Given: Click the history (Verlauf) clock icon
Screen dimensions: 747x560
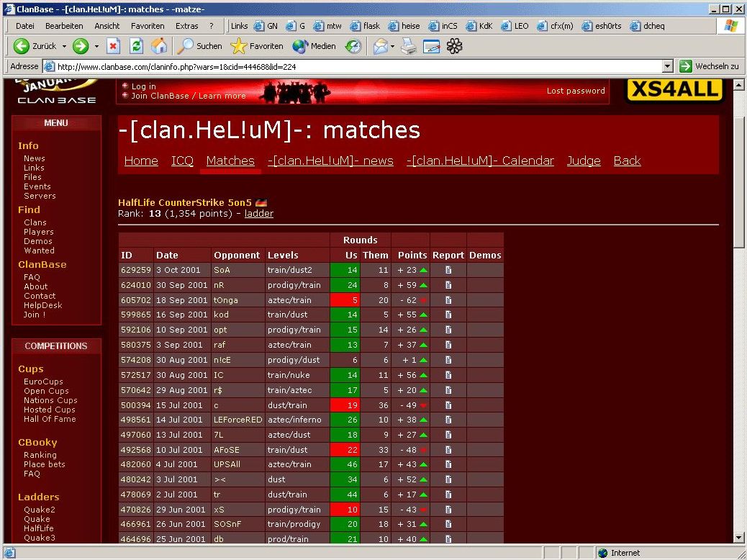Looking at the screenshot, I should pyautogui.click(x=353, y=46).
